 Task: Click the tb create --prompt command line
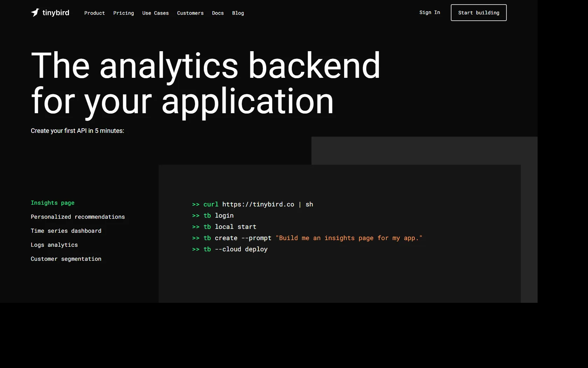pos(307,238)
